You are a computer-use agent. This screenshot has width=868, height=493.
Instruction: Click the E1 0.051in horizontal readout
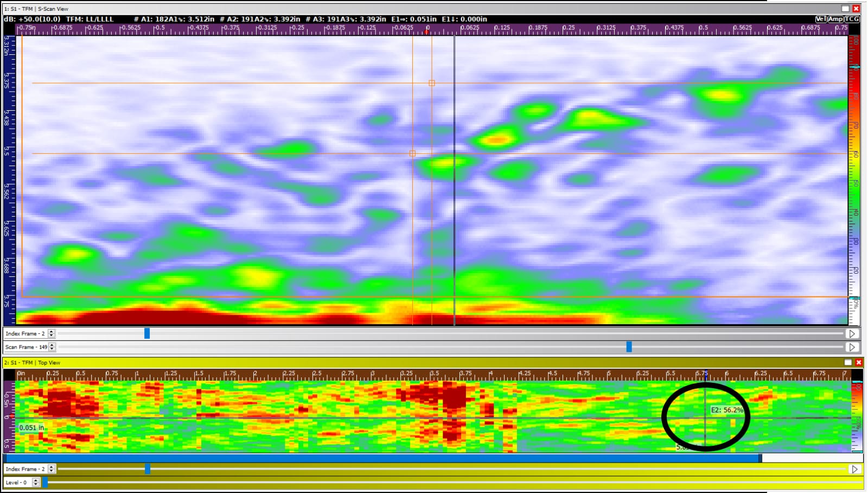click(x=414, y=19)
